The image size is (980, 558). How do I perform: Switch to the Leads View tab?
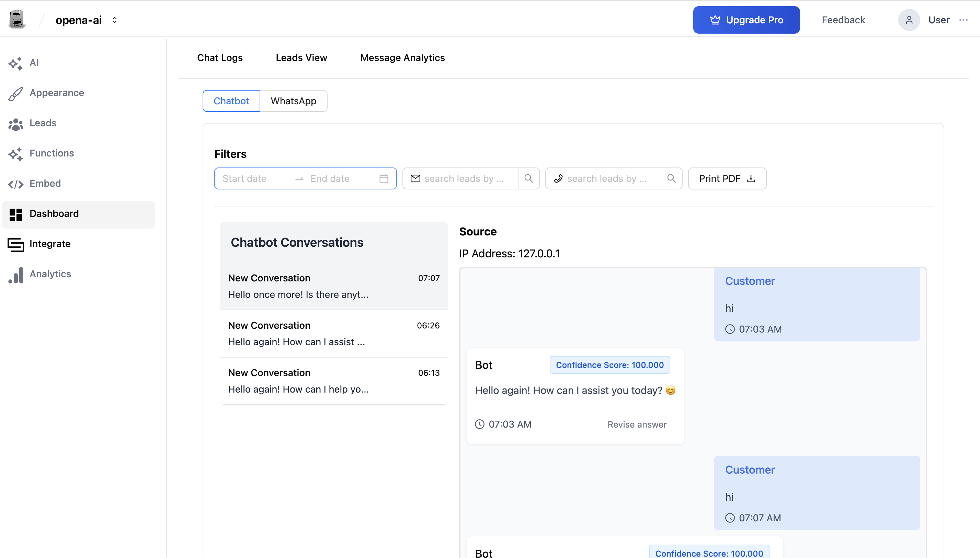[301, 58]
